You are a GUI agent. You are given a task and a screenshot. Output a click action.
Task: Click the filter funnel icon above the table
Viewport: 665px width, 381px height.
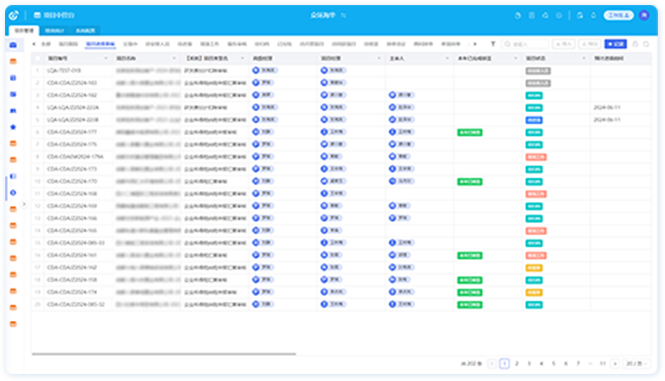[x=493, y=44]
